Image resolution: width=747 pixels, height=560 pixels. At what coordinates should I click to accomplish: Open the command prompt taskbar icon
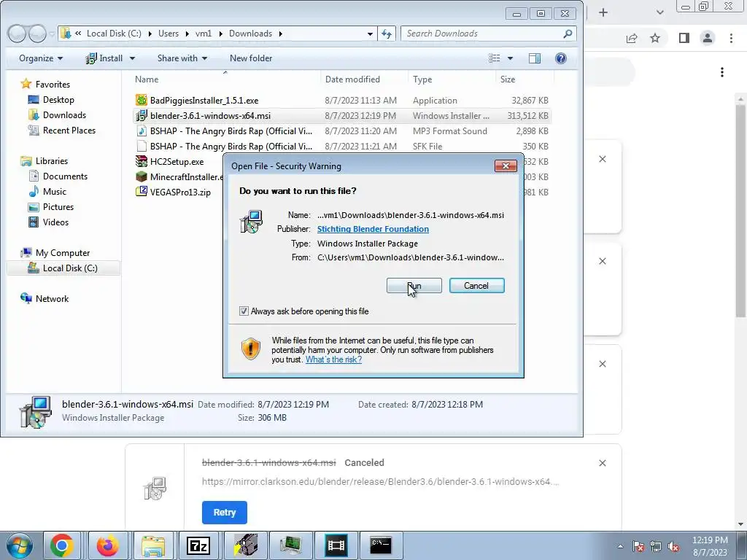click(x=381, y=545)
